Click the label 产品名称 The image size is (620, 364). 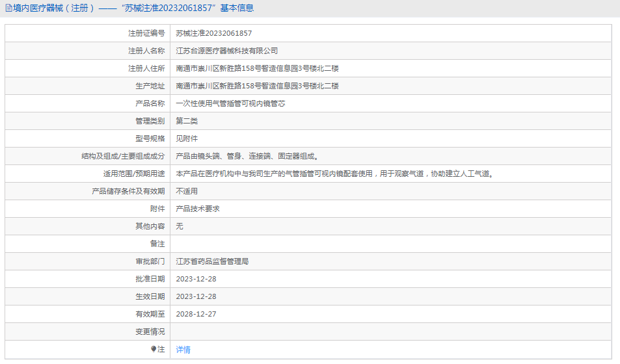150,103
